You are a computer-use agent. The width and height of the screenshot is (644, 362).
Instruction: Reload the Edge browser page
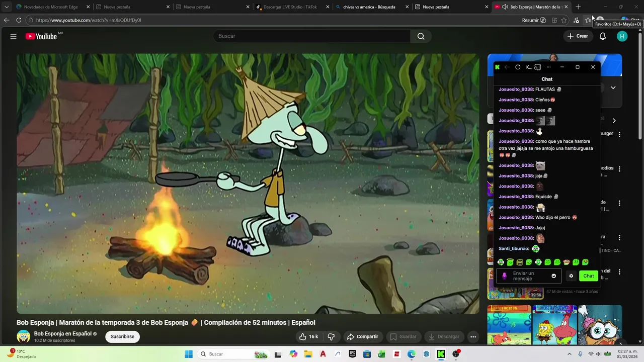(x=19, y=20)
